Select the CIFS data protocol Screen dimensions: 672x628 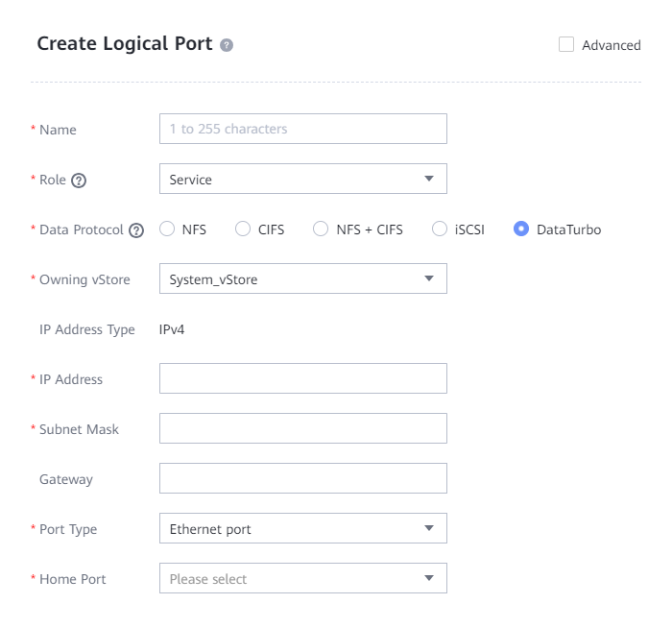[243, 229]
